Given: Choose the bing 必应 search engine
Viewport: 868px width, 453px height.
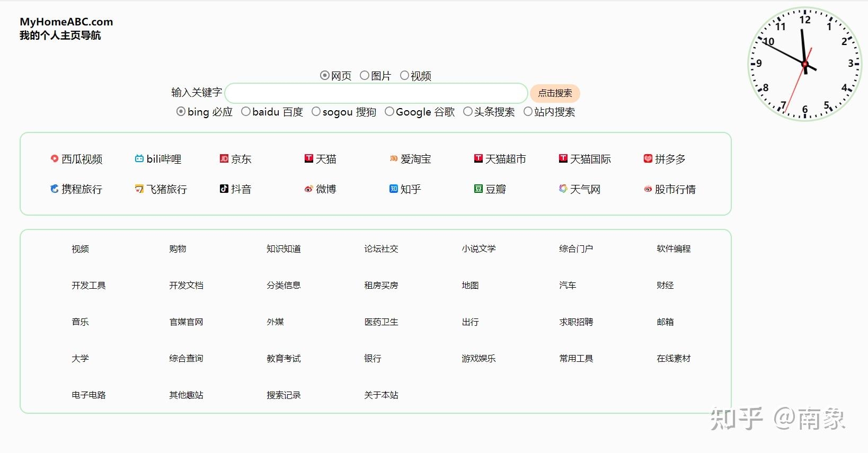Looking at the screenshot, I should (181, 111).
